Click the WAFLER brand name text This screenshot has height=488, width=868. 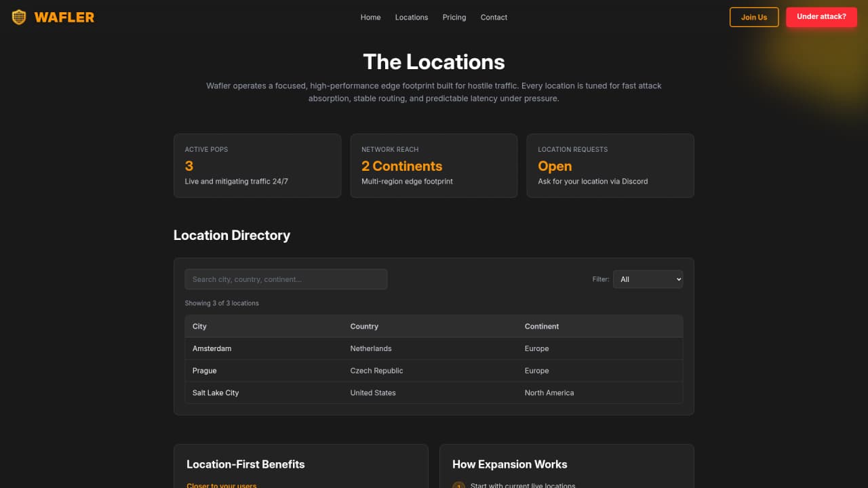pos(64,17)
